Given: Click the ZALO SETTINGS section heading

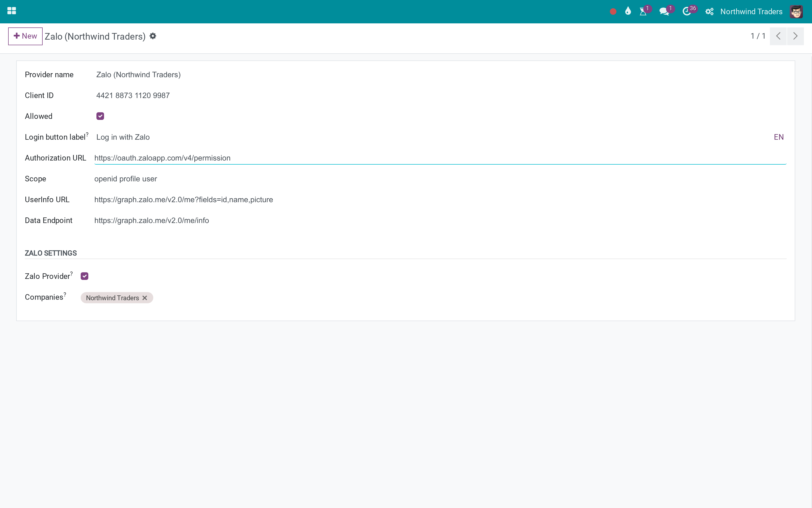Looking at the screenshot, I should (x=51, y=253).
